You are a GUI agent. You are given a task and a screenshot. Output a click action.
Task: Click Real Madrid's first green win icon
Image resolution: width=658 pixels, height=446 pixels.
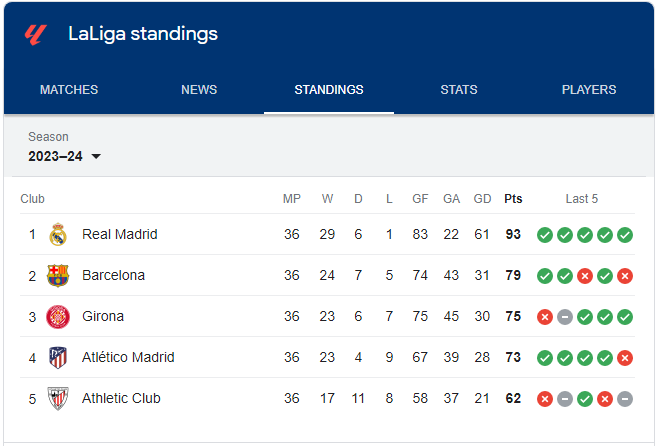pyautogui.click(x=545, y=235)
